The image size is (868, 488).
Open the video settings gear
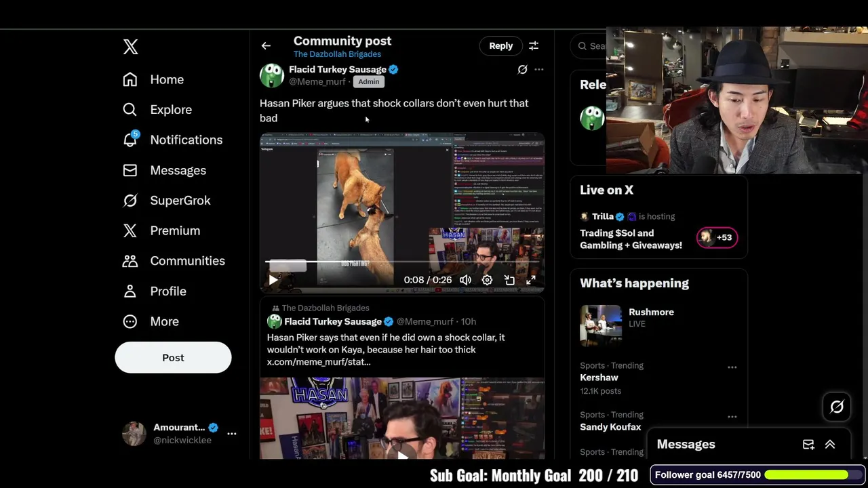tap(487, 280)
